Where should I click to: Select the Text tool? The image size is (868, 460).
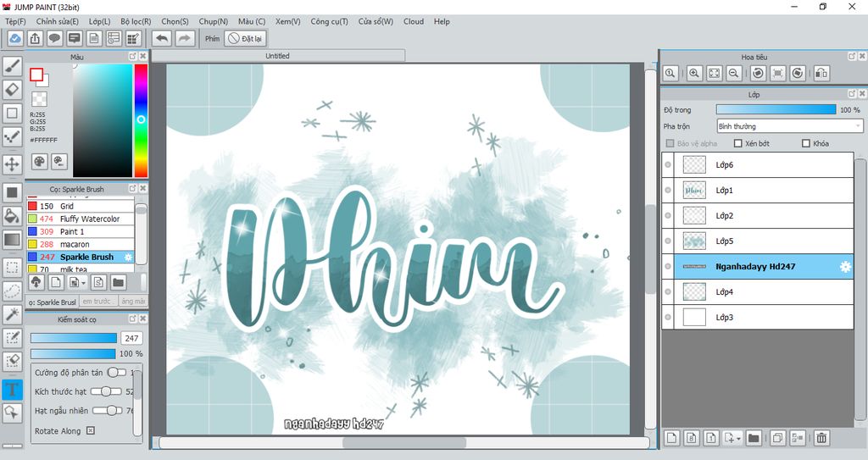tap(12, 390)
